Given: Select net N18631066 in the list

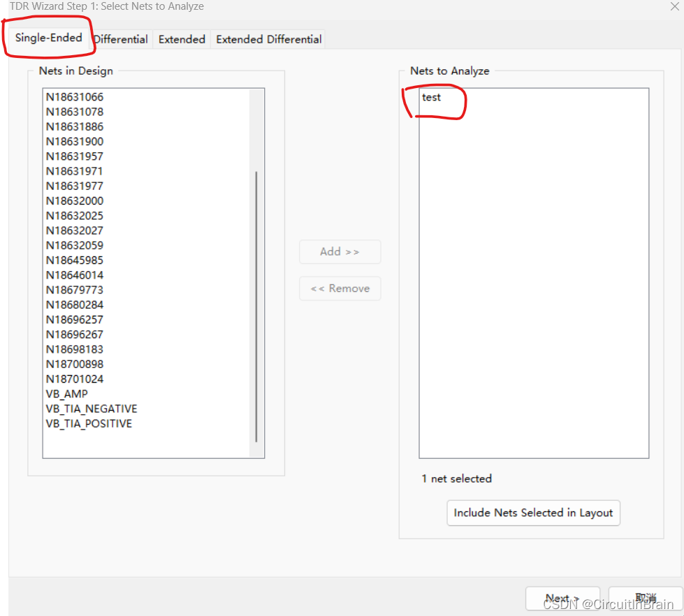Looking at the screenshot, I should tap(75, 97).
